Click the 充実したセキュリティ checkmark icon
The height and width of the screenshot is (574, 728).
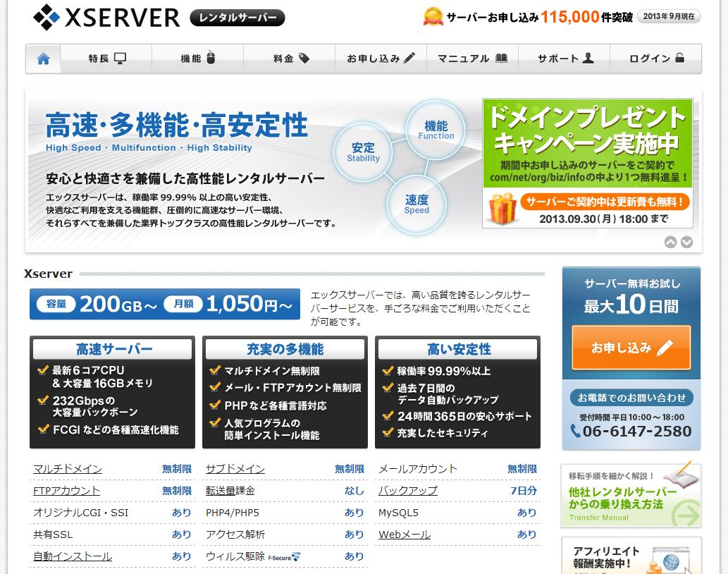coord(388,433)
